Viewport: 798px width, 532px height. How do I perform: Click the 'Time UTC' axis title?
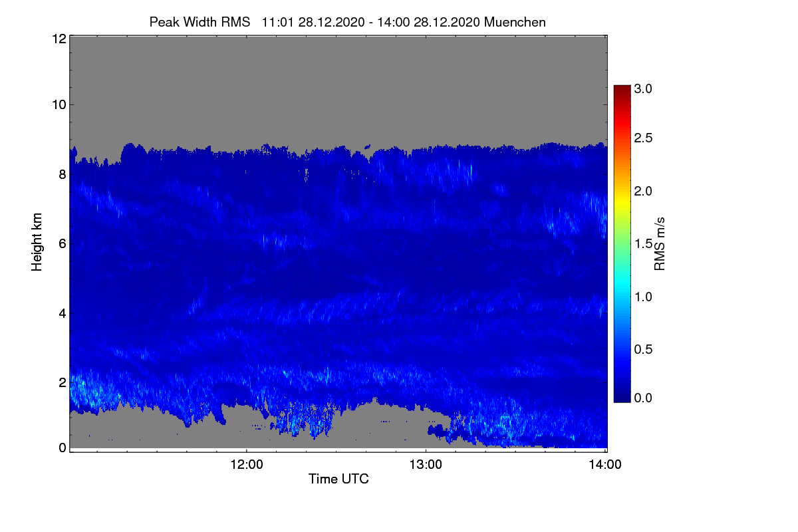point(338,479)
